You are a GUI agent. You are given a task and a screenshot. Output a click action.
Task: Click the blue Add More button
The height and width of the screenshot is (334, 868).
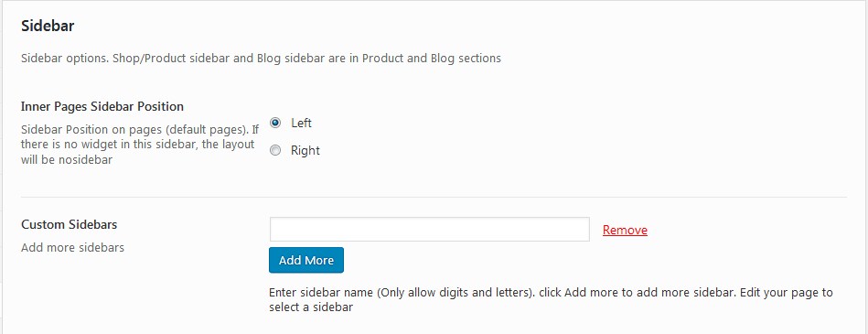306,260
